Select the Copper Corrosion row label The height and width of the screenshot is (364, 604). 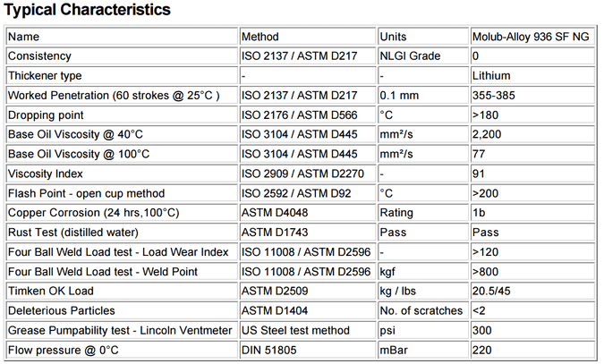[x=93, y=213]
